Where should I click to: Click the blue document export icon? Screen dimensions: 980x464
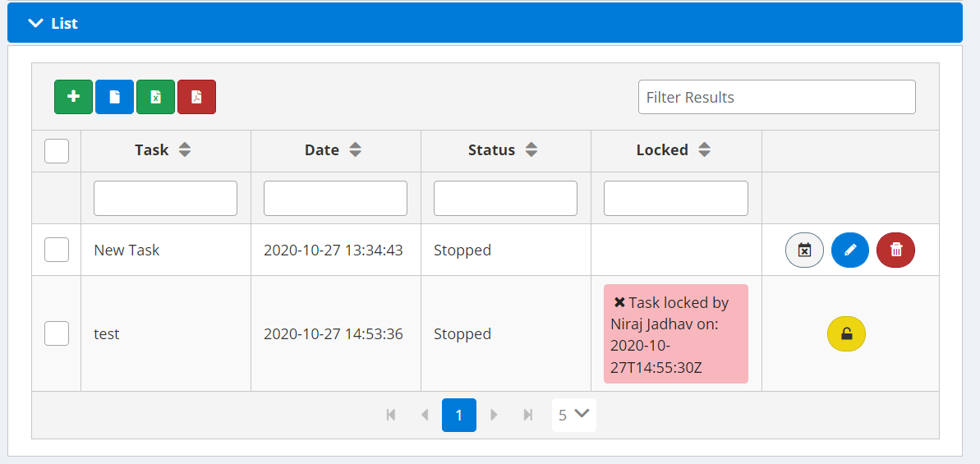click(x=114, y=97)
